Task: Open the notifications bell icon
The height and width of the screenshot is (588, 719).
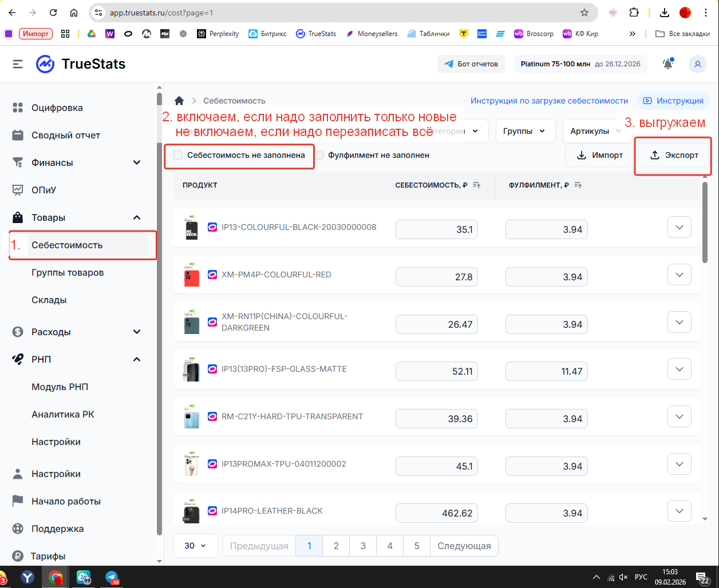Action: point(667,64)
